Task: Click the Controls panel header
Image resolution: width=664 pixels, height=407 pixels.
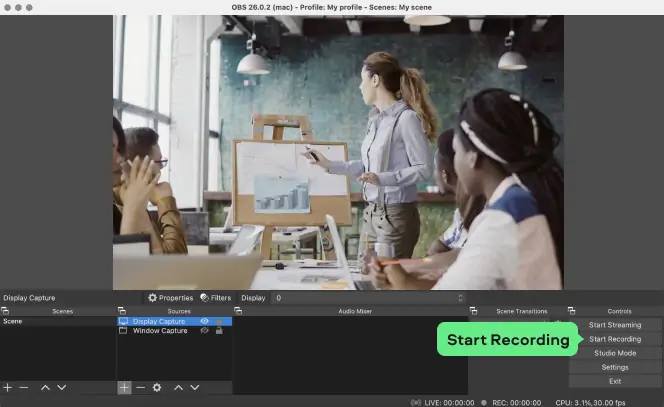Action: tap(620, 311)
